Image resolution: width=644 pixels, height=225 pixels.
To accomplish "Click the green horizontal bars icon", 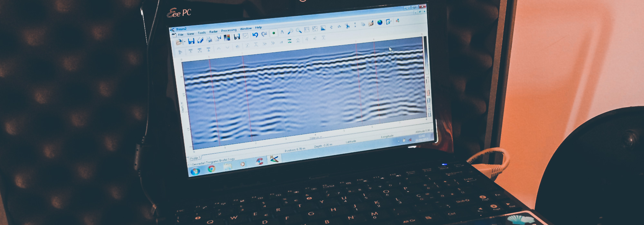I will point(289,41).
